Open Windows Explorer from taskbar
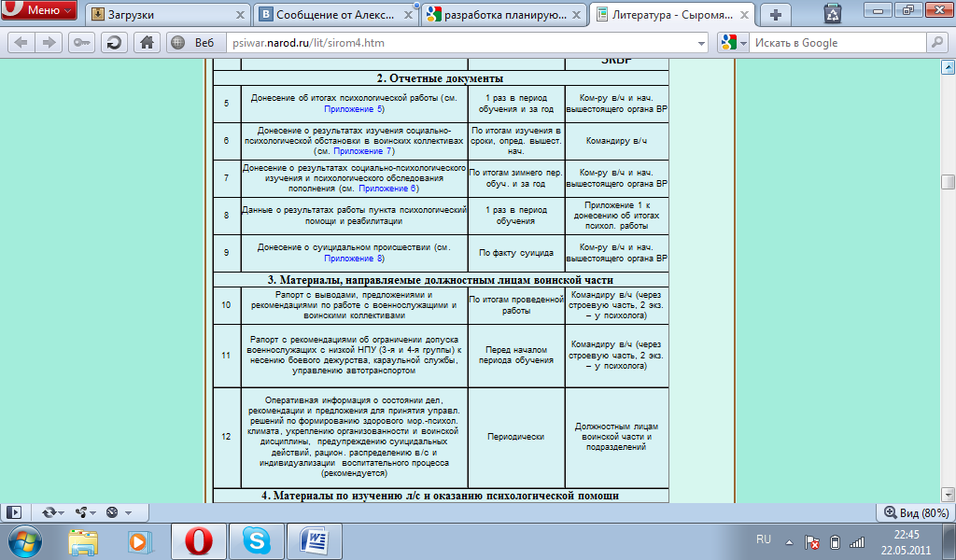 tap(83, 541)
